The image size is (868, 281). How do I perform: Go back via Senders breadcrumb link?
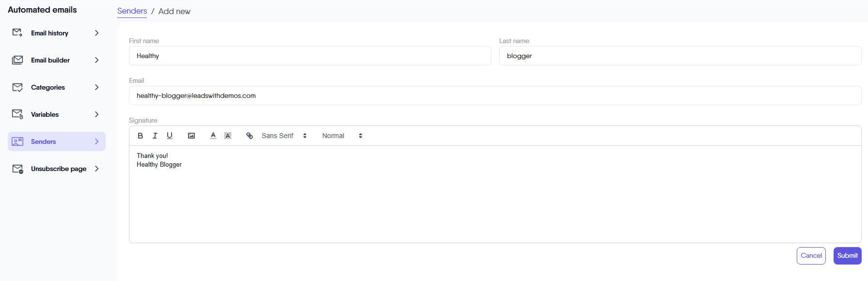click(x=132, y=11)
